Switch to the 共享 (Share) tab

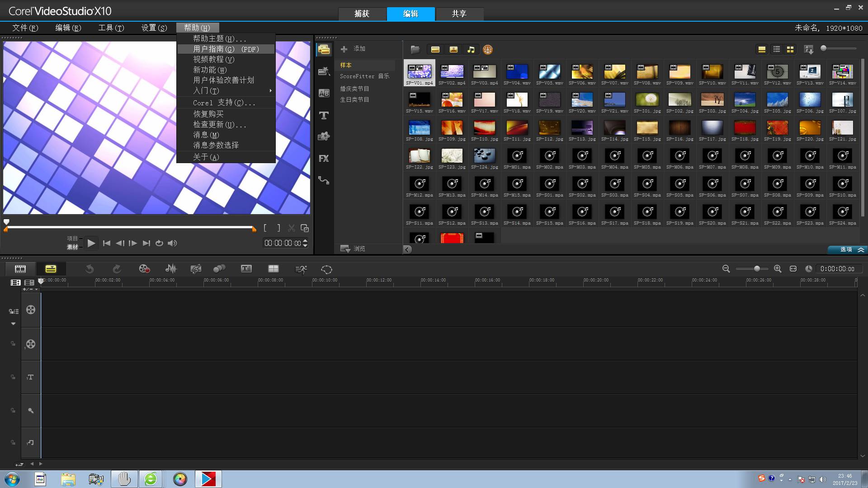[x=459, y=14]
